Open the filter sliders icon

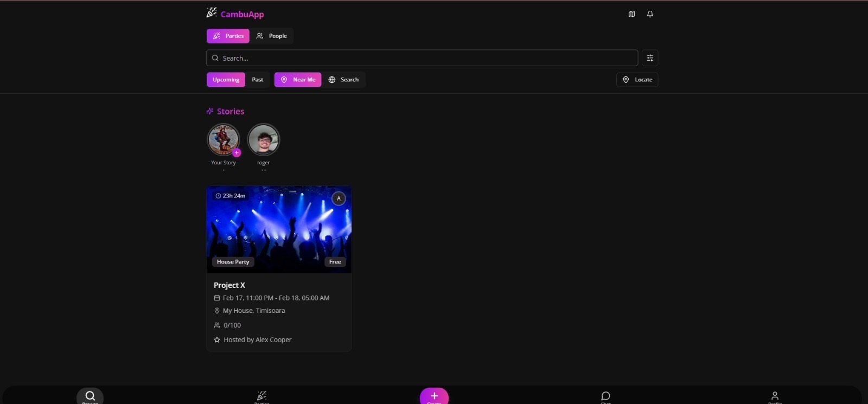tap(650, 58)
